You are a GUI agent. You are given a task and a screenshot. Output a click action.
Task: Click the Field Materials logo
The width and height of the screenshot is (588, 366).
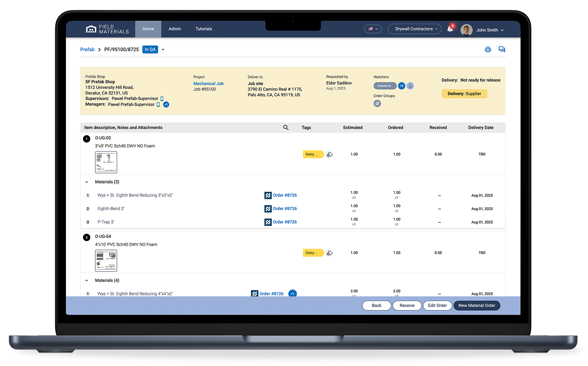tap(107, 29)
